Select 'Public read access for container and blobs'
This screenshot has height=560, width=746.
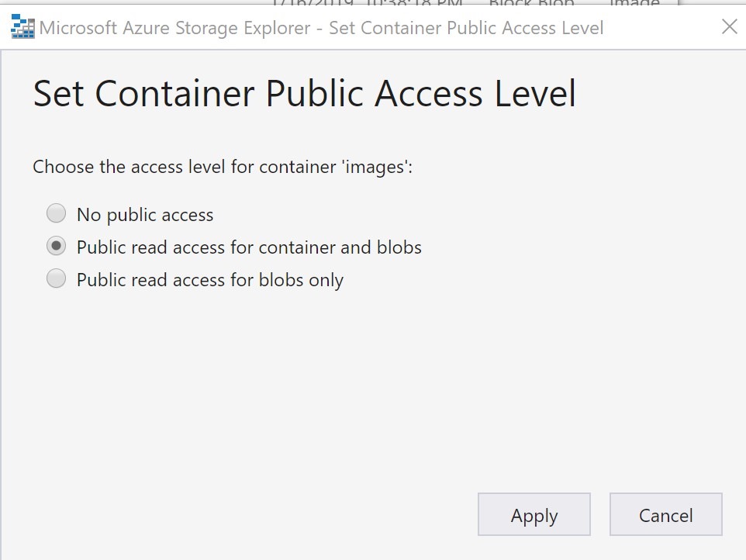pos(55,246)
